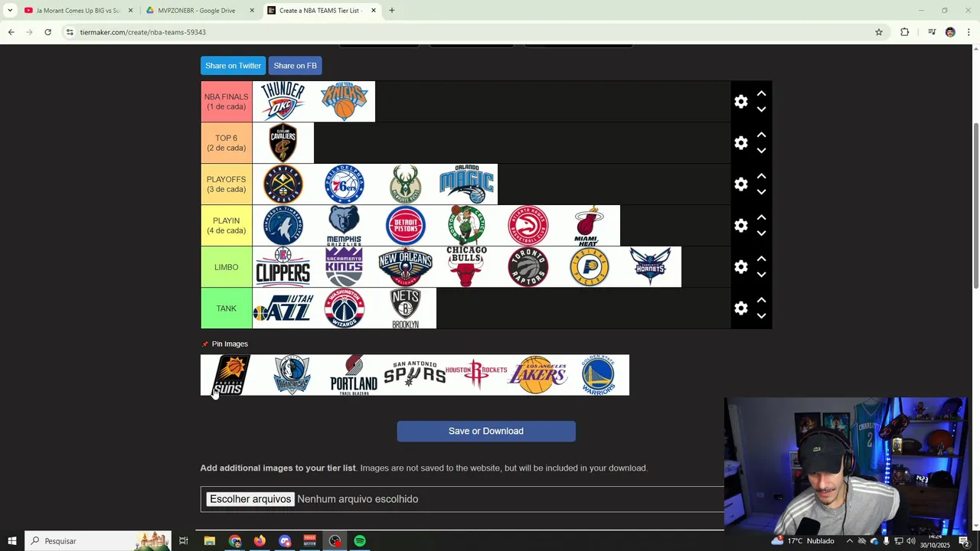Pick the Atlanta Hawks logo
Image resolution: width=980 pixels, height=551 pixels.
click(528, 226)
